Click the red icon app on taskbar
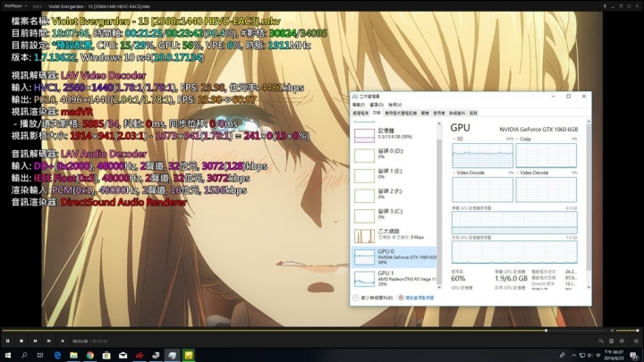The width and height of the screenshot is (644, 362). pos(140,355)
